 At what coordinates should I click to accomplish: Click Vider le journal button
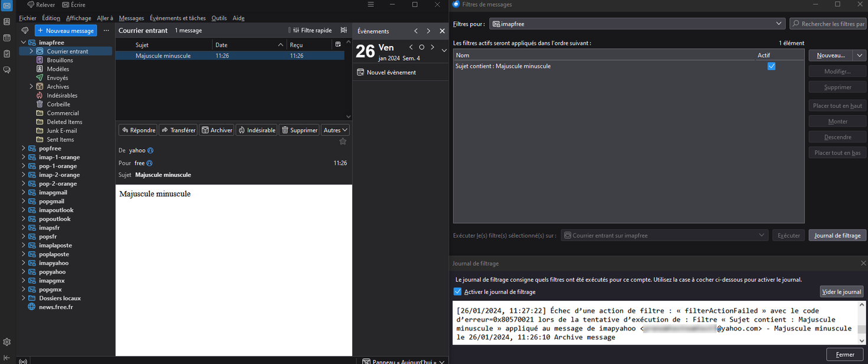coord(841,292)
